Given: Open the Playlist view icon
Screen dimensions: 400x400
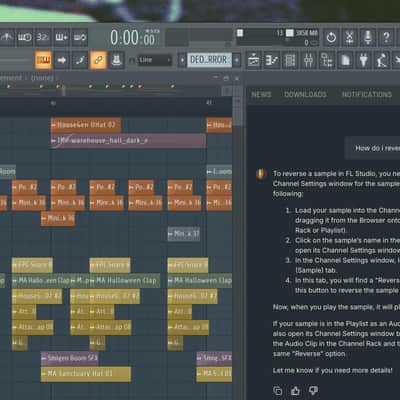Looking at the screenshot, I should pyautogui.click(x=254, y=61).
